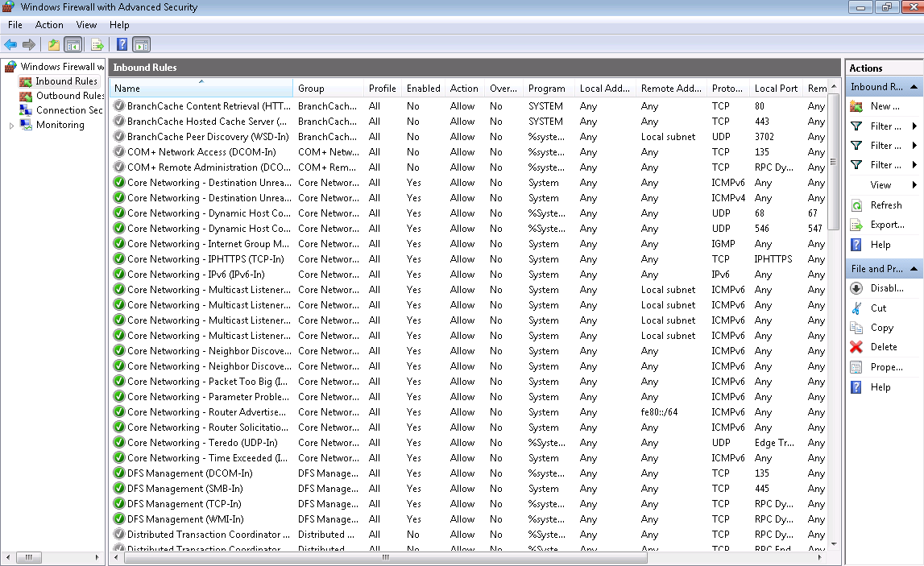The image size is (924, 566).
Task: Open the third Filter submenu arrow
Action: click(x=914, y=165)
